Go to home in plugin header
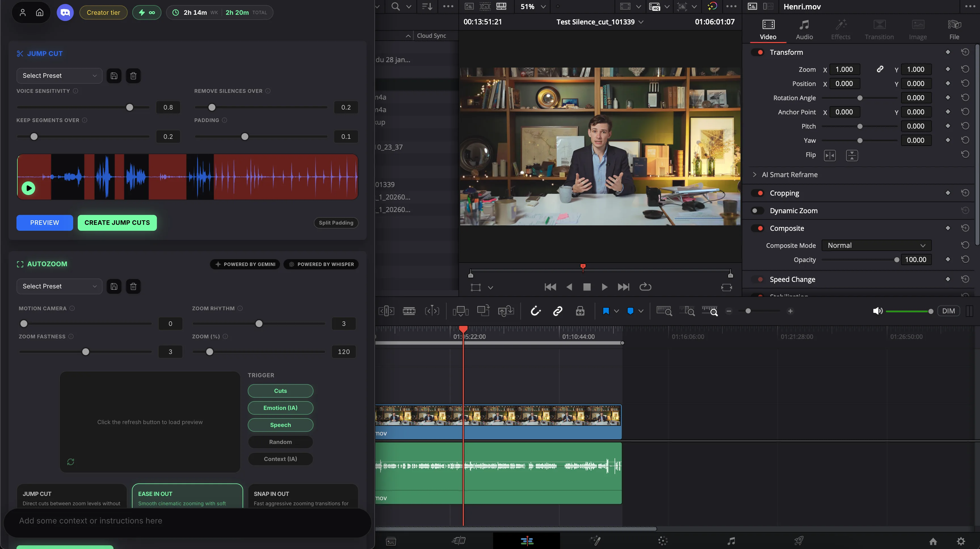 click(x=39, y=12)
